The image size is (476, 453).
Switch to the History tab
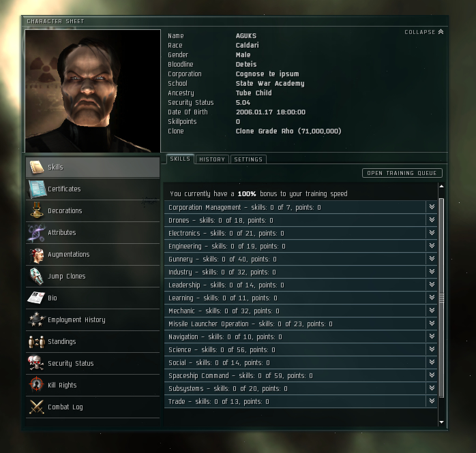[x=212, y=159]
